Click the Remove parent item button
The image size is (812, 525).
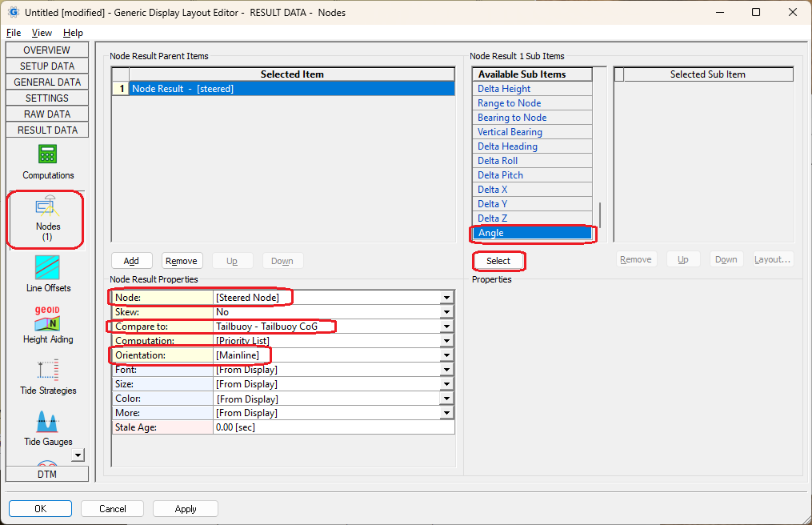[x=182, y=261]
